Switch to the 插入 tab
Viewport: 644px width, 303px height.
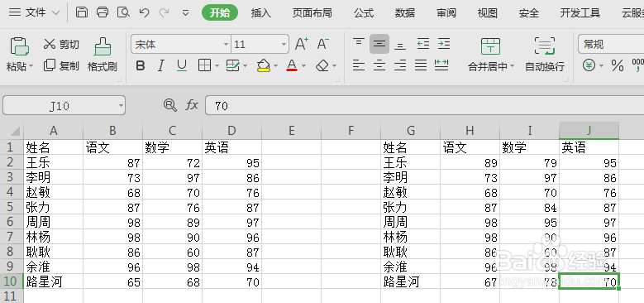pyautogui.click(x=261, y=13)
